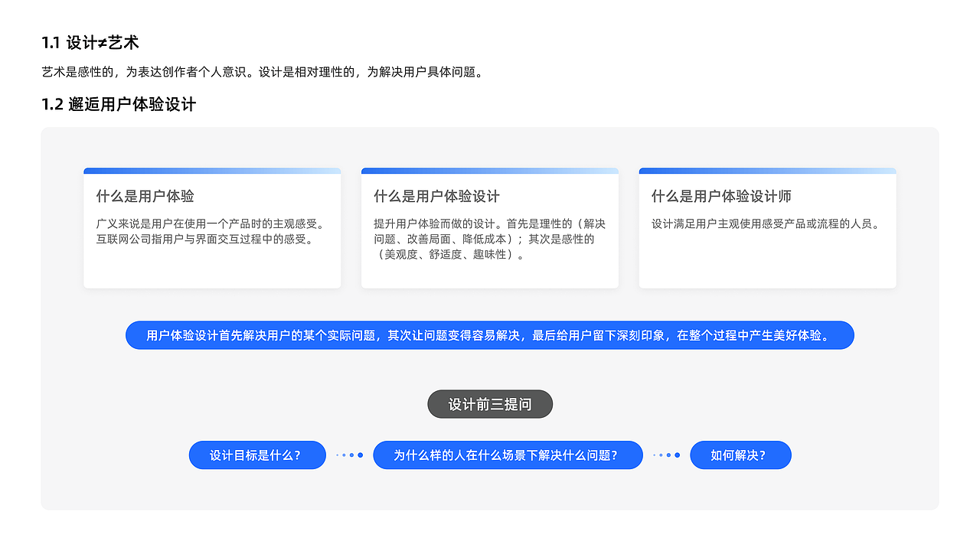Click the "1.1 设计≠艺术" heading
The image size is (980, 551).
[x=90, y=43]
